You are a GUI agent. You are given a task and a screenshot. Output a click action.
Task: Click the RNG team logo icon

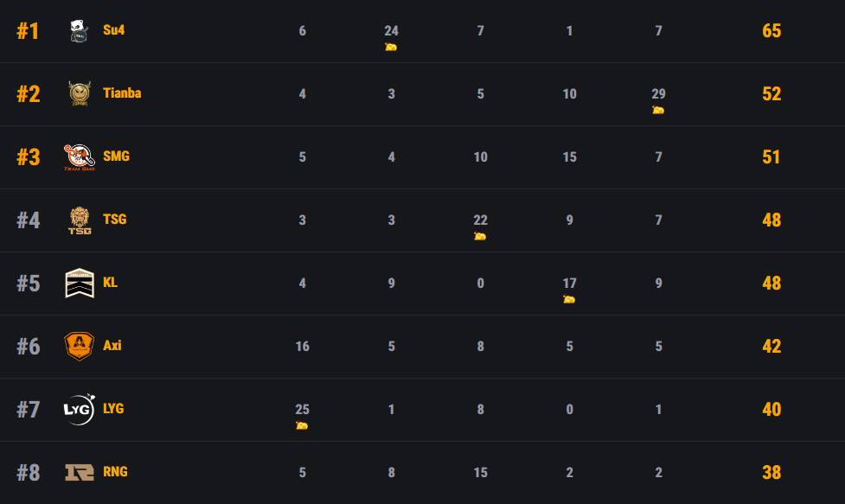point(80,472)
